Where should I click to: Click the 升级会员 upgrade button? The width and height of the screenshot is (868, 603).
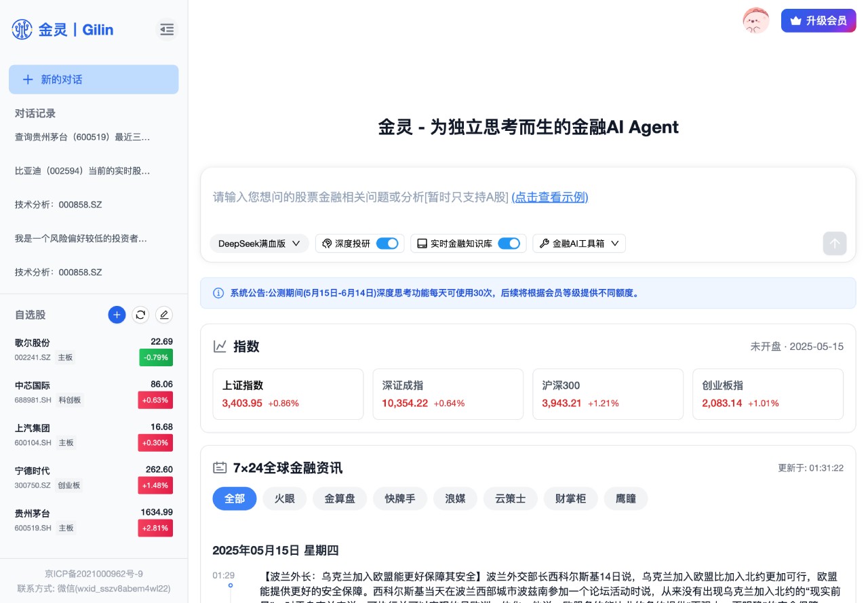[x=818, y=21]
